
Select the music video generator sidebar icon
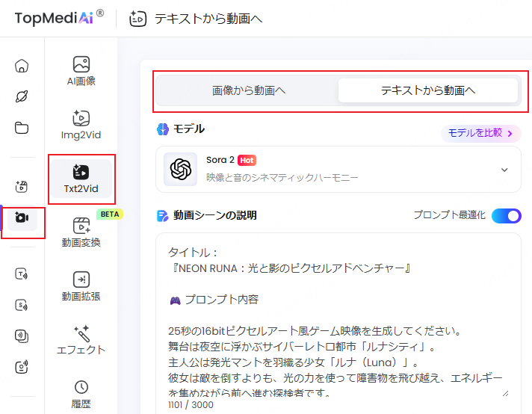[22, 186]
